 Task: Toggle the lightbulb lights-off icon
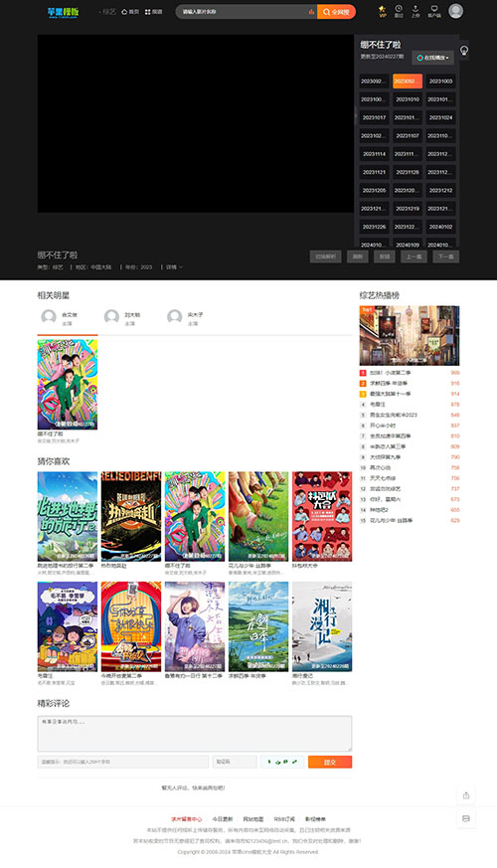tap(464, 51)
